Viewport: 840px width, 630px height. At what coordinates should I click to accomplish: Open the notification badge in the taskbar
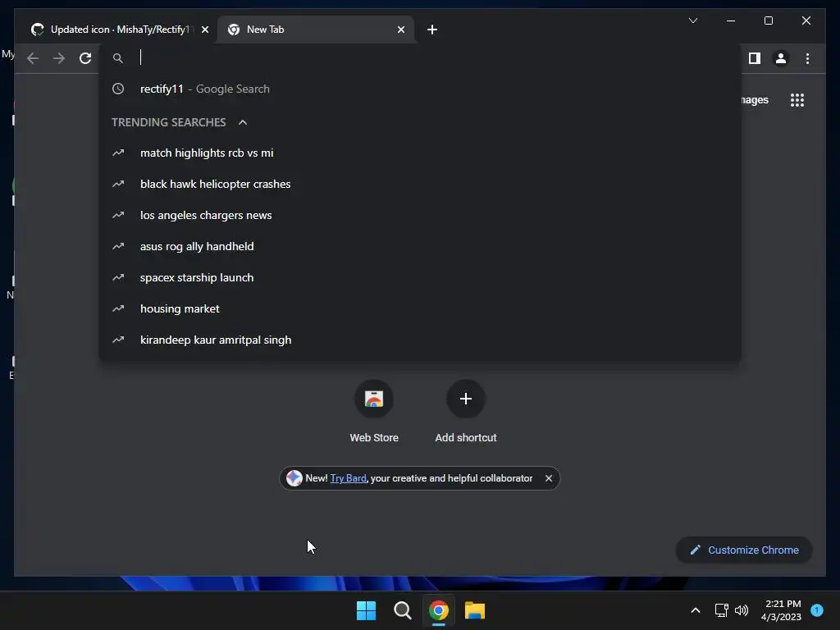pos(817,610)
